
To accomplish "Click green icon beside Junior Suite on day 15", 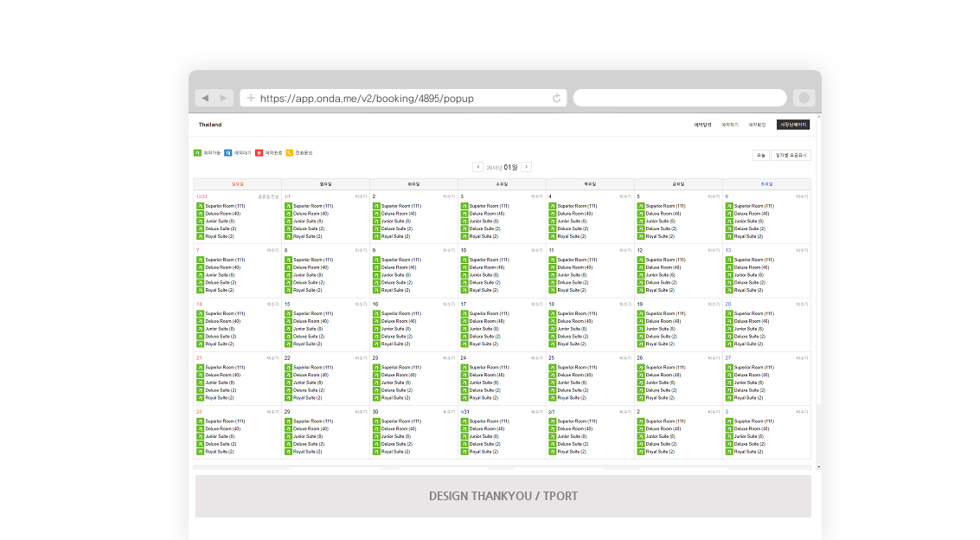I will click(288, 329).
